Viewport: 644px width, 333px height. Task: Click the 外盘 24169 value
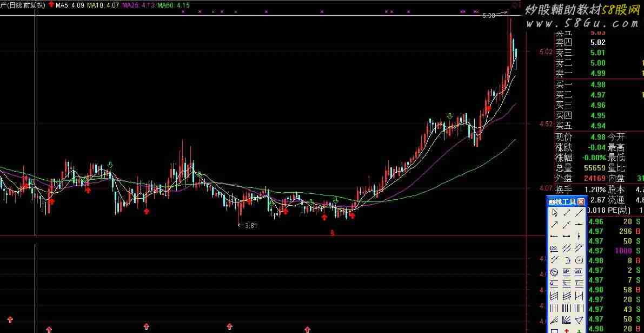click(595, 179)
